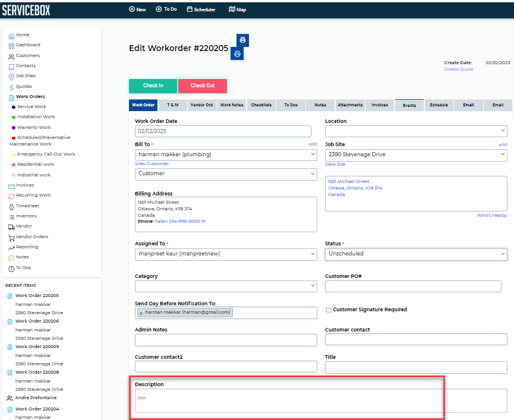
Task: Click the New plus icon in top bar
Action: (x=132, y=9)
